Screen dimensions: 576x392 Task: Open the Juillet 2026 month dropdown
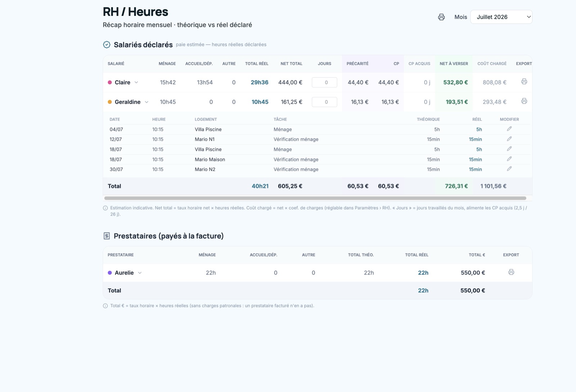tap(501, 17)
